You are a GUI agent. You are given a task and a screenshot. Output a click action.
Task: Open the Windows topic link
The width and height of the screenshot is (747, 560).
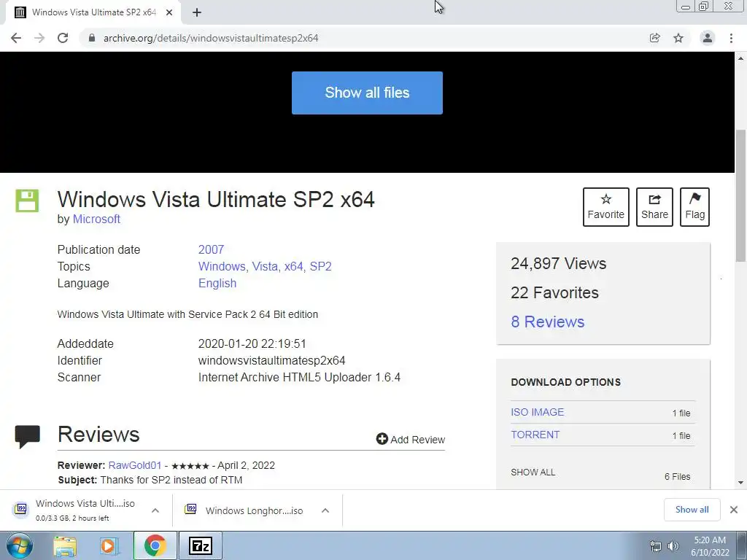(222, 266)
